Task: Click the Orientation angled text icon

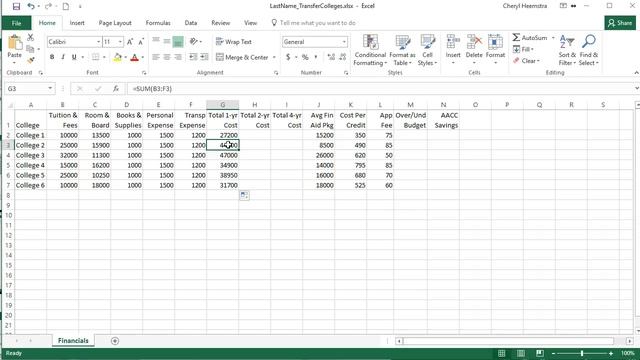Action: point(194,41)
